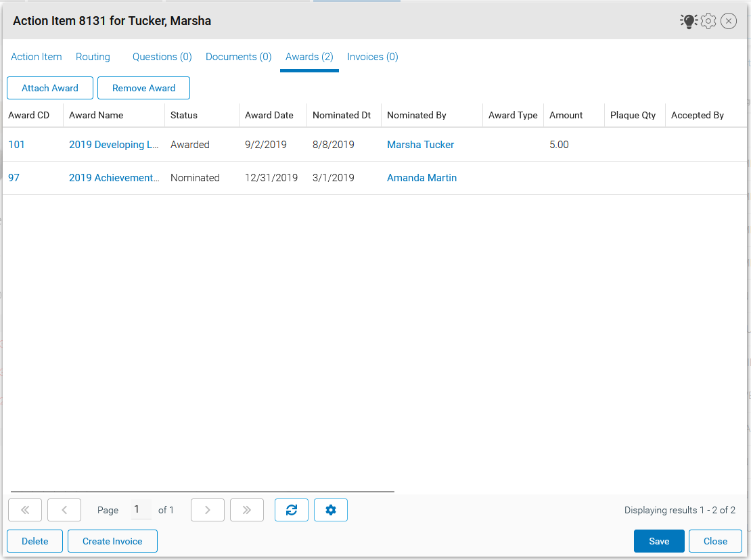Click the Delete button
The height and width of the screenshot is (560, 751).
[x=35, y=541]
